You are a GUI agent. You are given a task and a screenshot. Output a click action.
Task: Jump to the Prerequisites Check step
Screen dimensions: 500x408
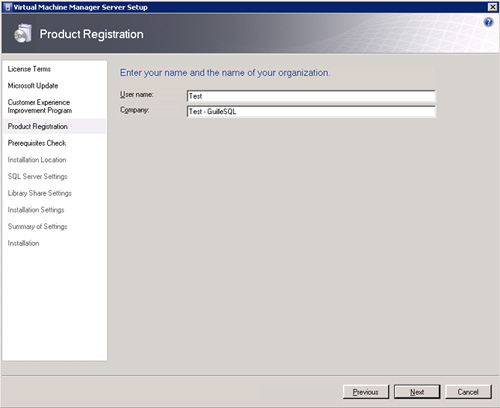point(37,143)
